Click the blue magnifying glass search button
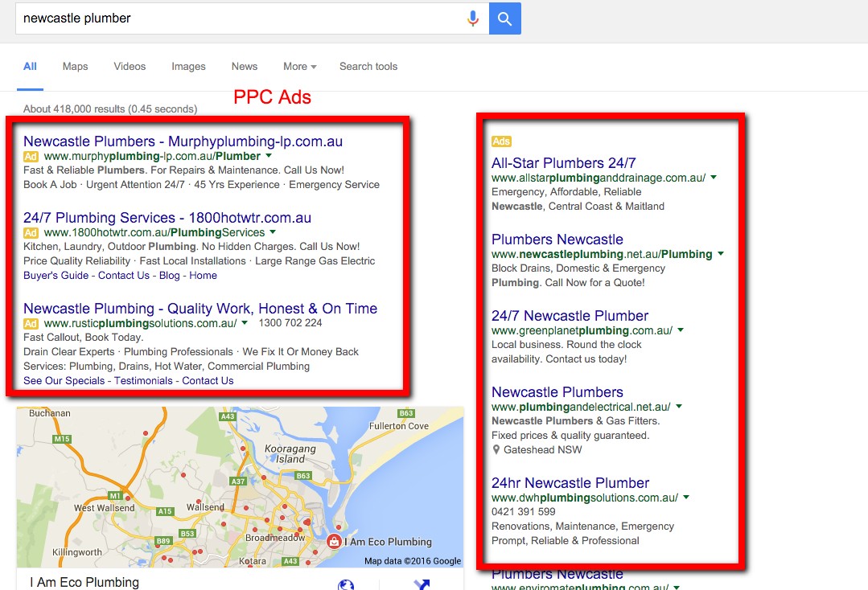868x590 pixels. pyautogui.click(x=504, y=18)
